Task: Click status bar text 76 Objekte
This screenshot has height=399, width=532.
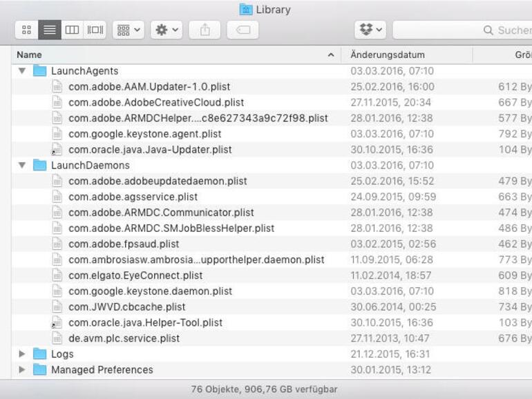Action: click(215, 389)
